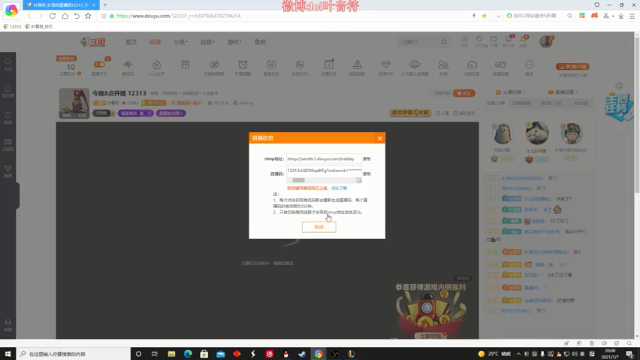The image size is (640, 360).
Task: Open Windows Start menu
Action: click(8, 354)
